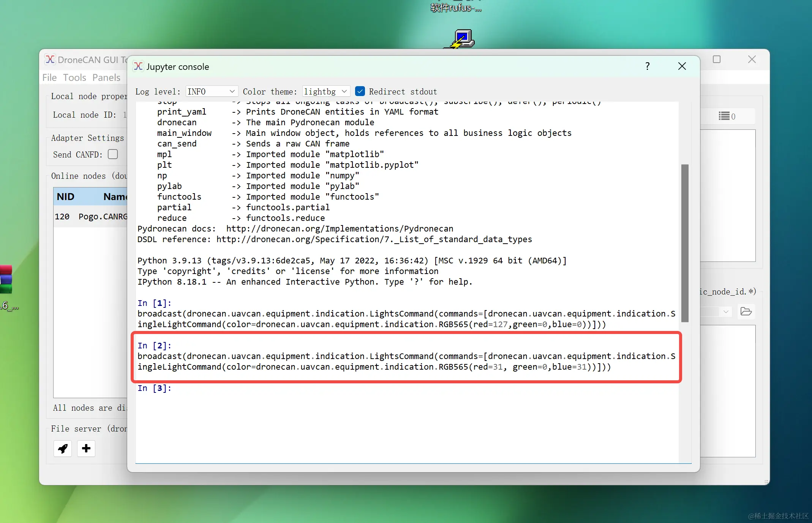Open the folder browse icon on right panel
The height and width of the screenshot is (523, 812).
point(746,312)
